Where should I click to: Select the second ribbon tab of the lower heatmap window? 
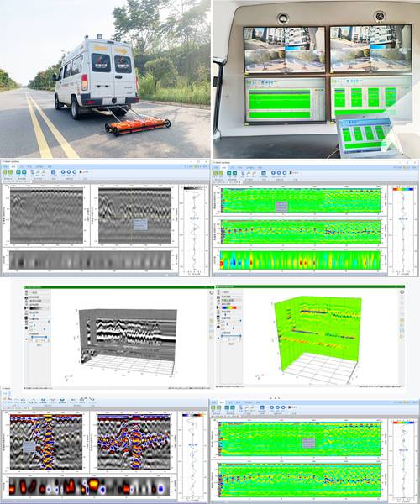(222, 402)
